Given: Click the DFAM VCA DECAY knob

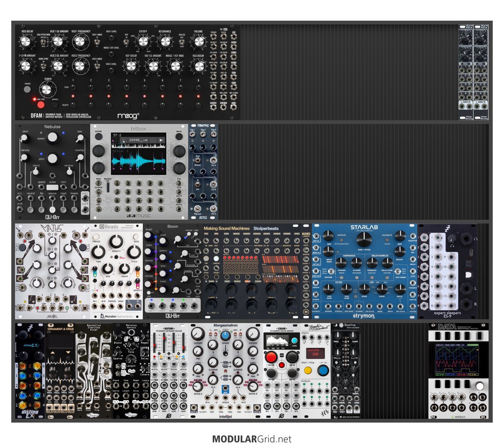Looking at the screenshot, I should coord(199,66).
